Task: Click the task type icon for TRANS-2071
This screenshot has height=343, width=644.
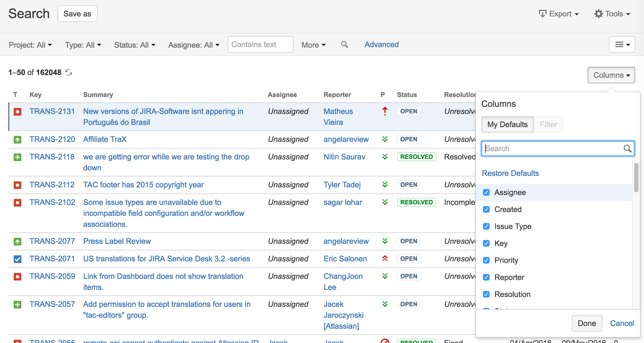Action: tap(18, 259)
